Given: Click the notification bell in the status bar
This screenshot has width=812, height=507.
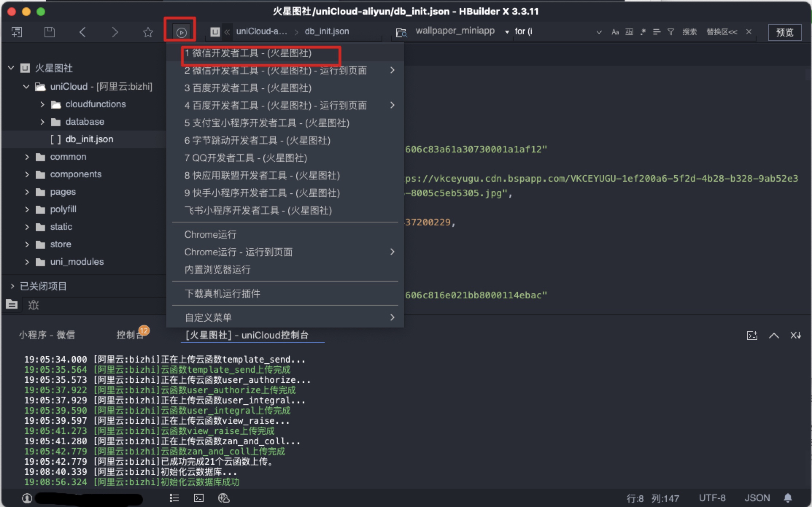Looking at the screenshot, I should click(x=787, y=498).
